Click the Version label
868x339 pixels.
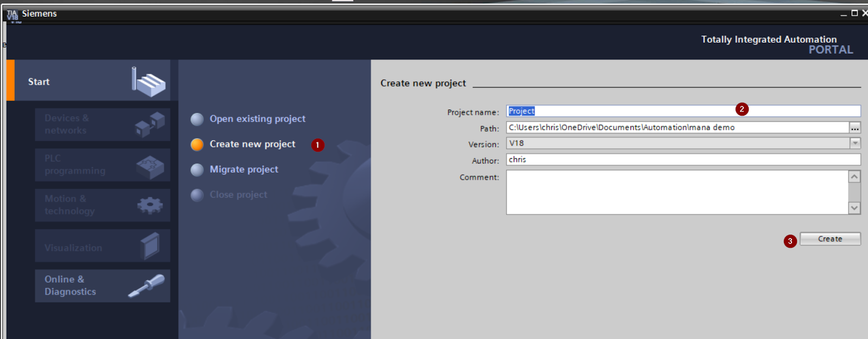click(484, 145)
